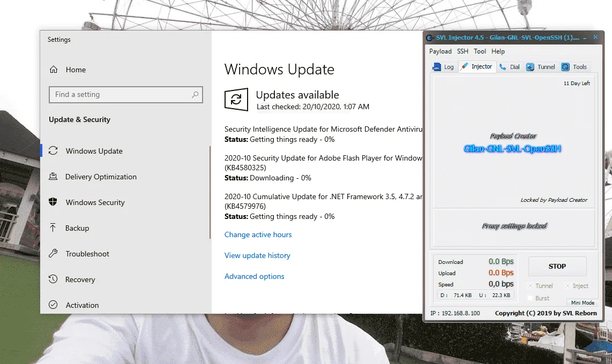
Task: Click the IP : 192.168.8.100 status text
Action: [455, 313]
